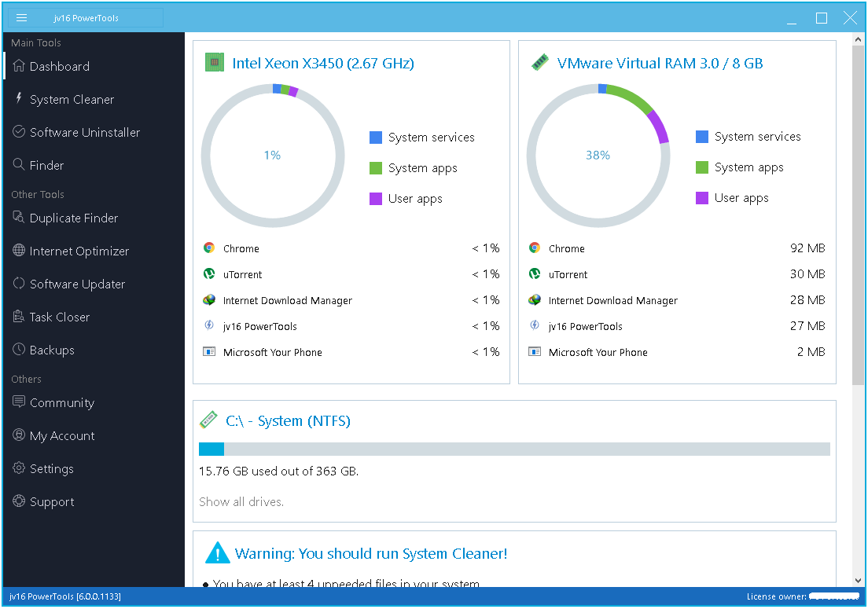Click the jv16 PowerTools version status text
The height and width of the screenshot is (609, 868).
[x=65, y=596]
